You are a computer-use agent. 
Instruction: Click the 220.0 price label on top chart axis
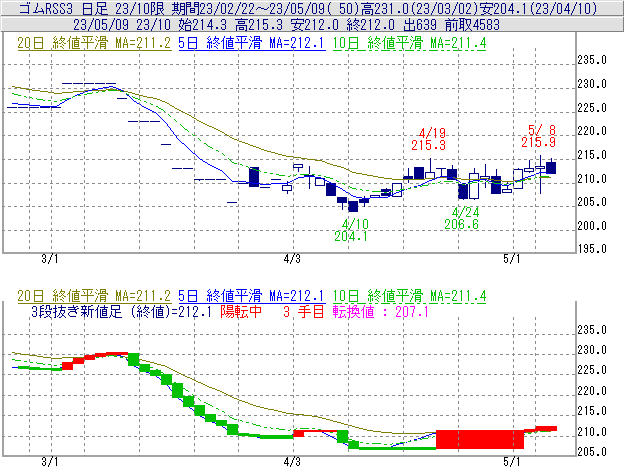coord(592,131)
